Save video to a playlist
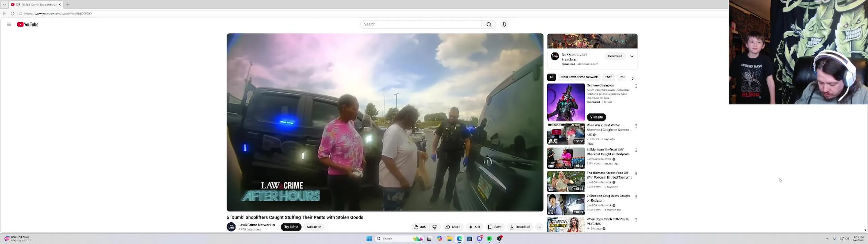The height and width of the screenshot is (244, 868). [x=495, y=227]
